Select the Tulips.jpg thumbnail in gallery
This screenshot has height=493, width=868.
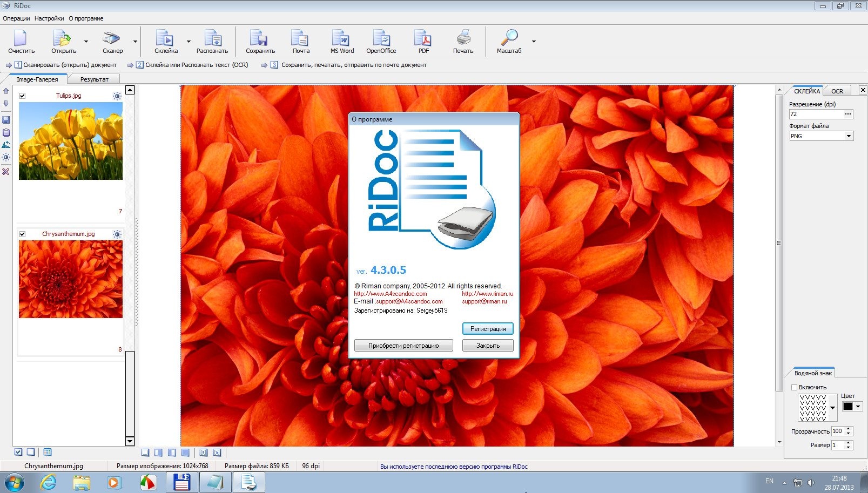click(71, 141)
